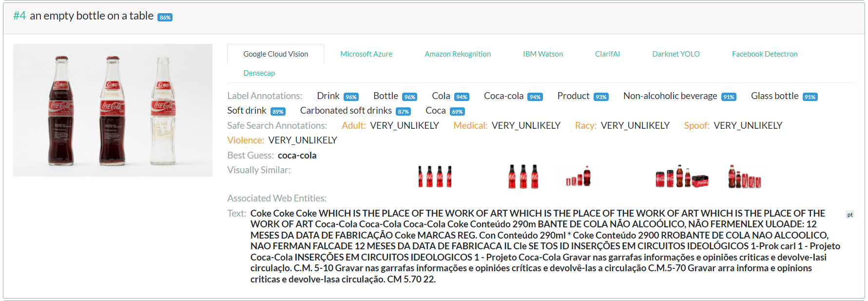
Task: Click the 'Adult:' safe search label
Action: coord(354,126)
